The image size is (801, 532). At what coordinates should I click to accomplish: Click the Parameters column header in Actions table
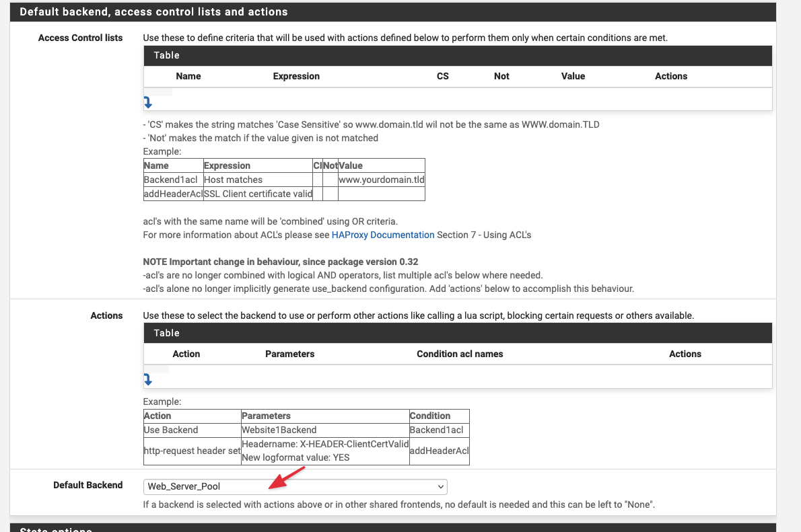[289, 354]
